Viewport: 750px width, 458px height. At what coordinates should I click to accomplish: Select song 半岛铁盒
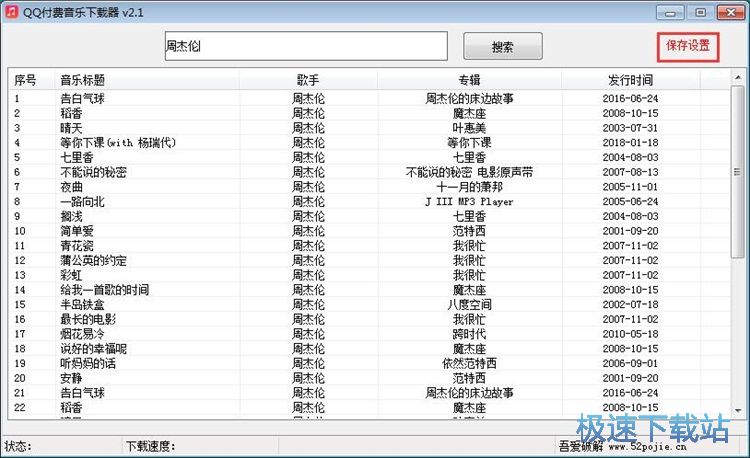(82, 305)
